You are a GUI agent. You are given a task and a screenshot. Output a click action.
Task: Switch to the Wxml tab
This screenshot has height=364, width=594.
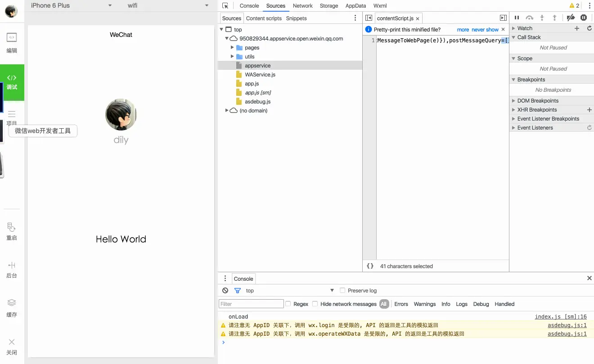pos(380,6)
